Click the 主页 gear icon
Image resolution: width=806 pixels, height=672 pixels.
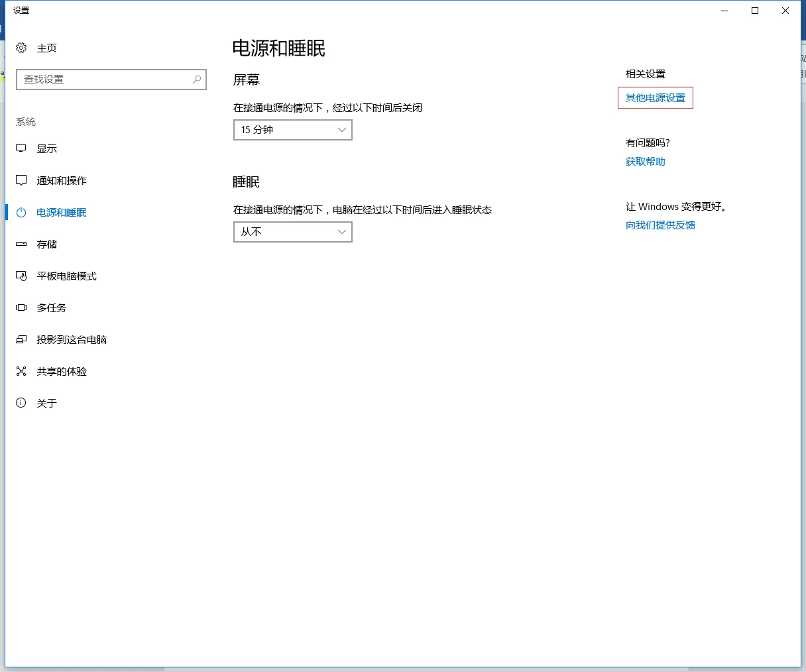pos(21,48)
